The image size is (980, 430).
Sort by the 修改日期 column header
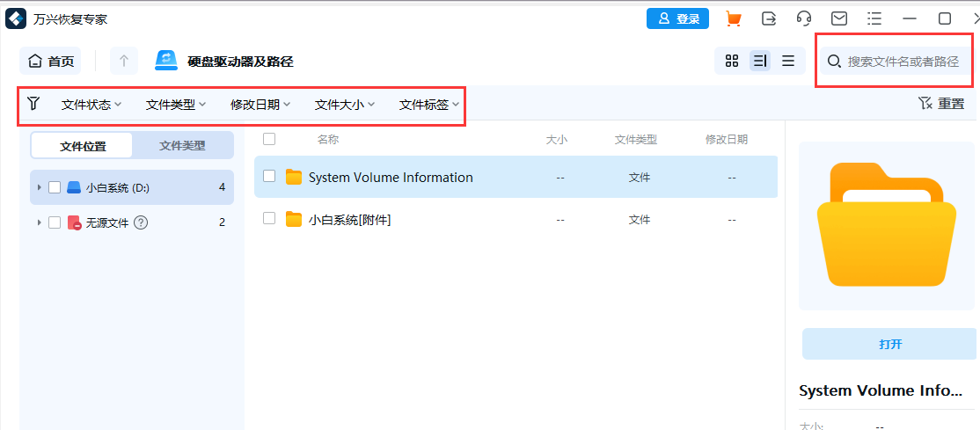[x=727, y=139]
